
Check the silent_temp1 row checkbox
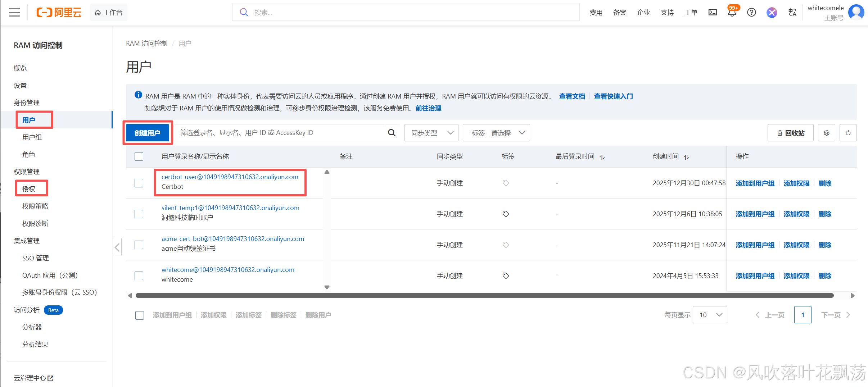139,214
